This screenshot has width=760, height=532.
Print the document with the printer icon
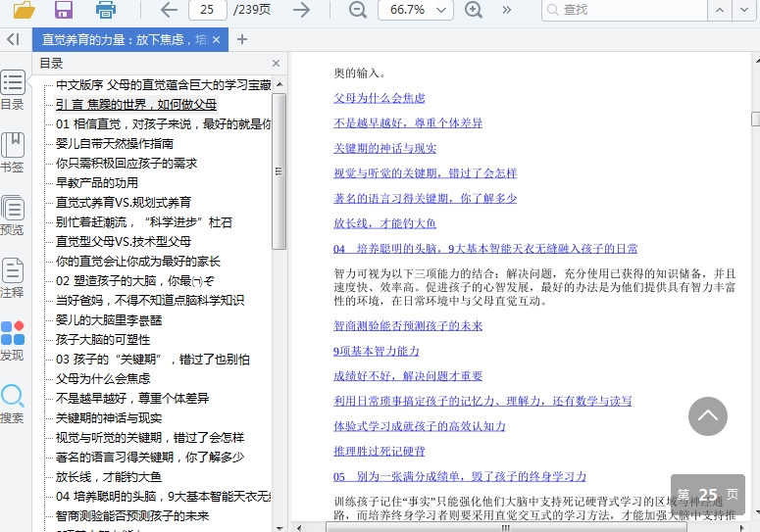(x=105, y=9)
